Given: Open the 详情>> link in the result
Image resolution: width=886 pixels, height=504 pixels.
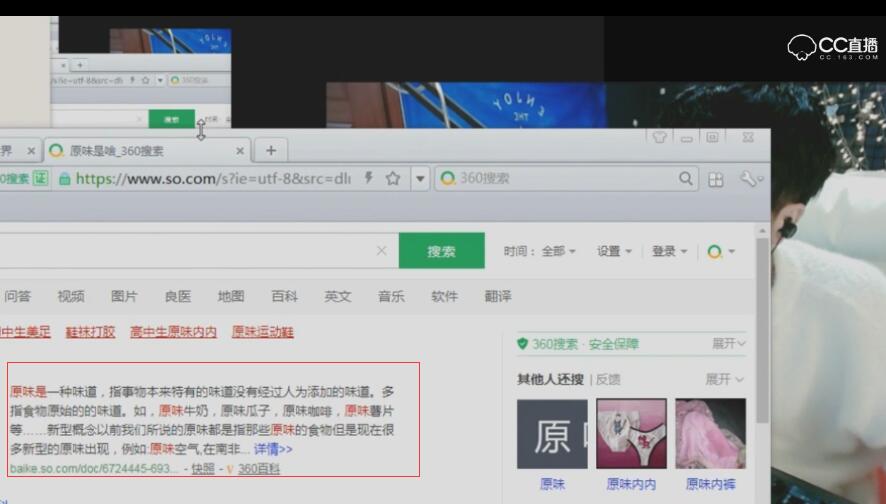Looking at the screenshot, I should 273,449.
